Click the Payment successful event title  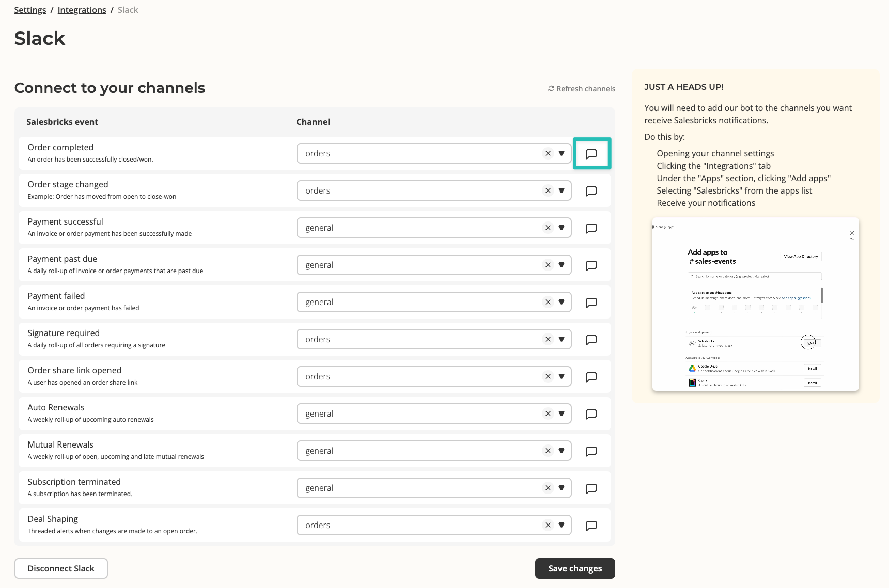click(65, 221)
